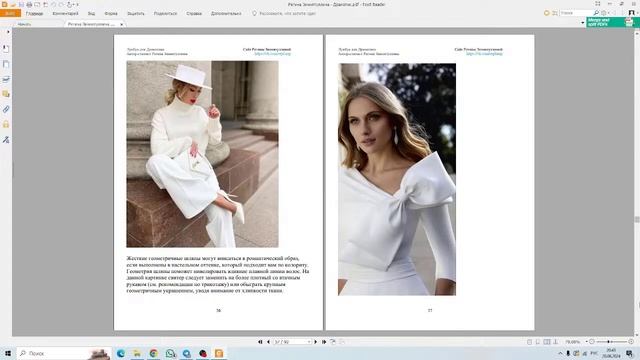This screenshot has width=640, height=360.
Task: Click the zoom slider handle
Action: tap(609, 342)
